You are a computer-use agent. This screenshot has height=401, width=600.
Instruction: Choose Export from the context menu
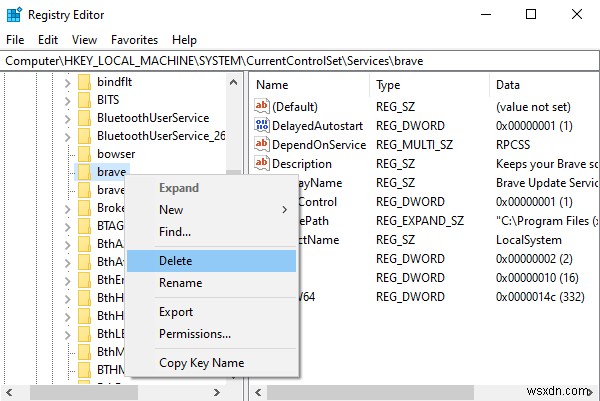click(x=211, y=312)
